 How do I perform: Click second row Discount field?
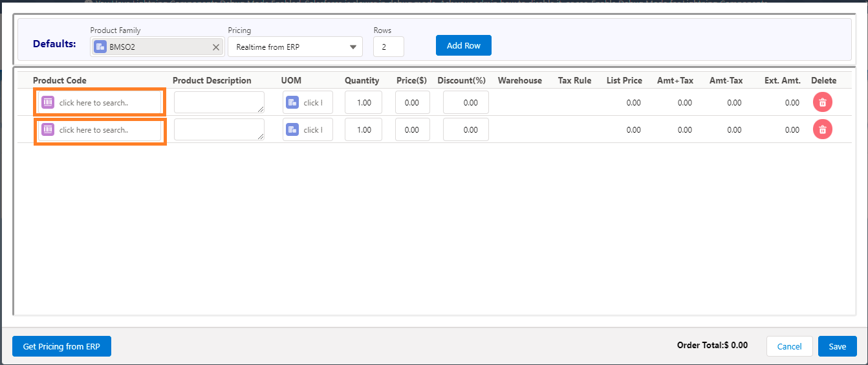466,129
